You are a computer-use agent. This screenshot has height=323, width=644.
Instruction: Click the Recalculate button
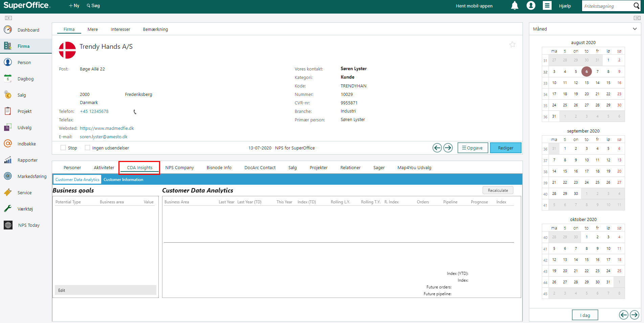[497, 190]
